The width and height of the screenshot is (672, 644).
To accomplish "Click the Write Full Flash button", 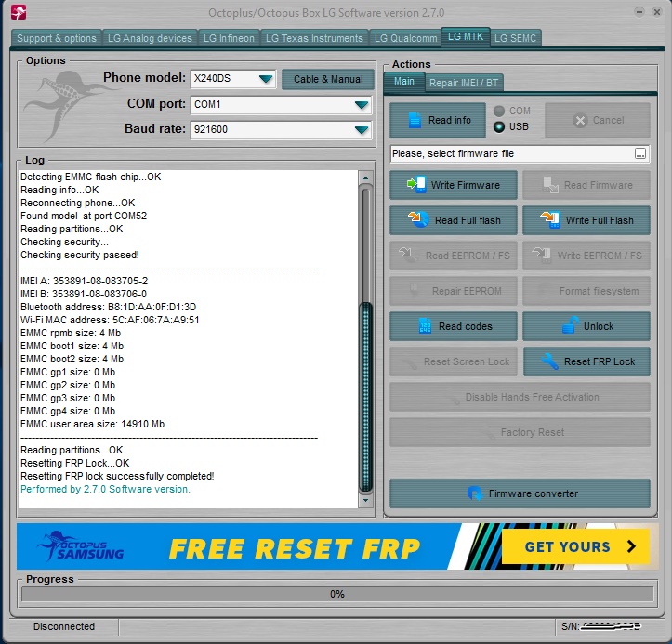I will click(x=586, y=220).
